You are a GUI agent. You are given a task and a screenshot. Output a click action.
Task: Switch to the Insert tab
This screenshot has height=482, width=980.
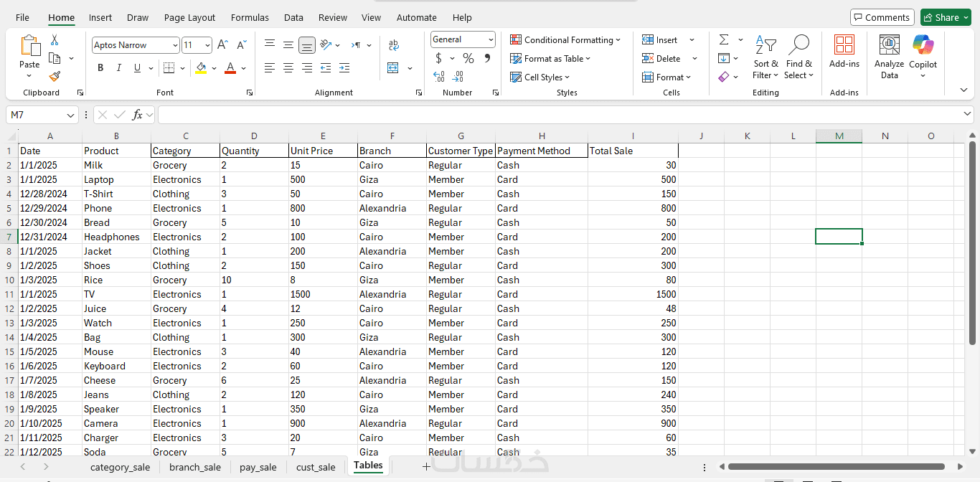[100, 17]
